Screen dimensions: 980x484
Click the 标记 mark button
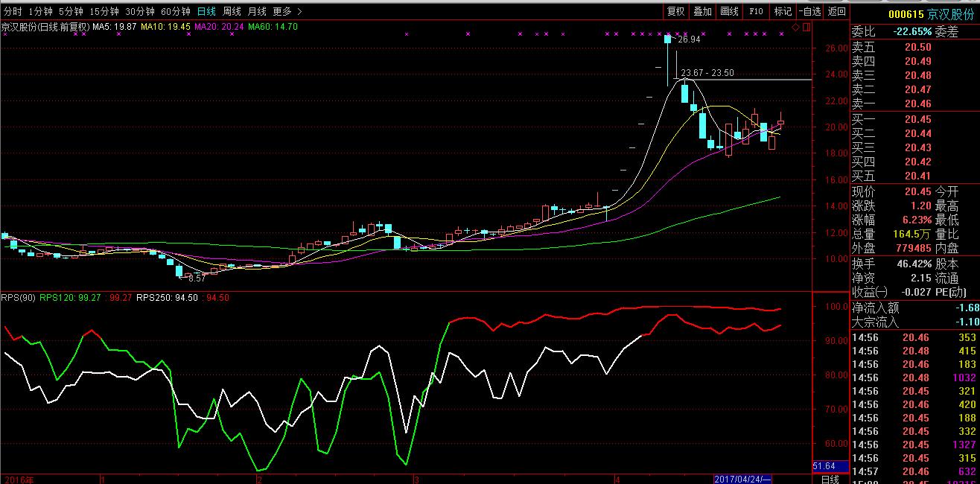[782, 11]
